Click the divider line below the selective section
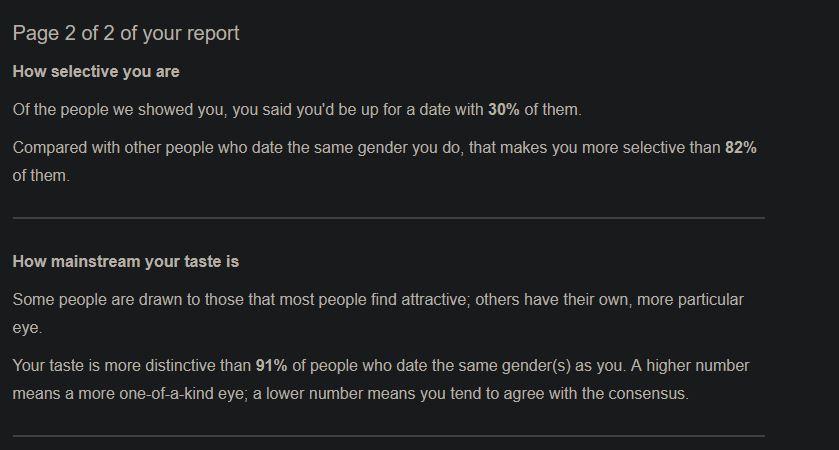 pos(388,218)
